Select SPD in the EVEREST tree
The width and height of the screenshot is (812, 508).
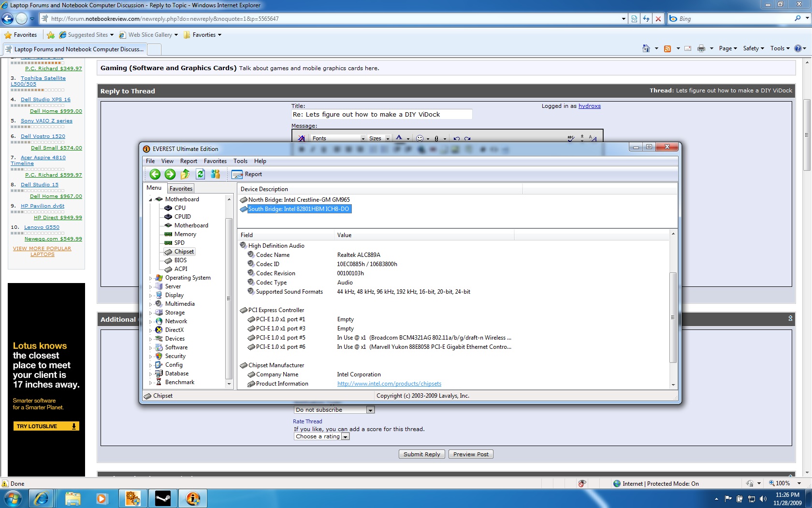pos(179,243)
